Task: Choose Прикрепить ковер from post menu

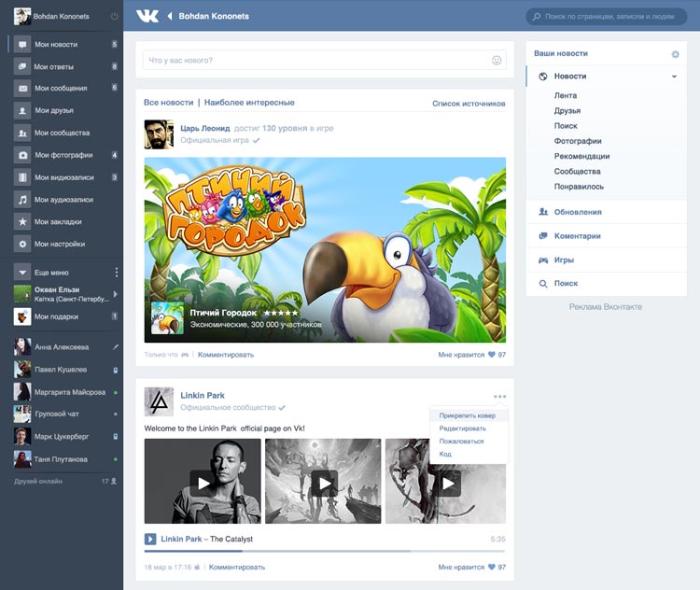Action: coord(468,415)
